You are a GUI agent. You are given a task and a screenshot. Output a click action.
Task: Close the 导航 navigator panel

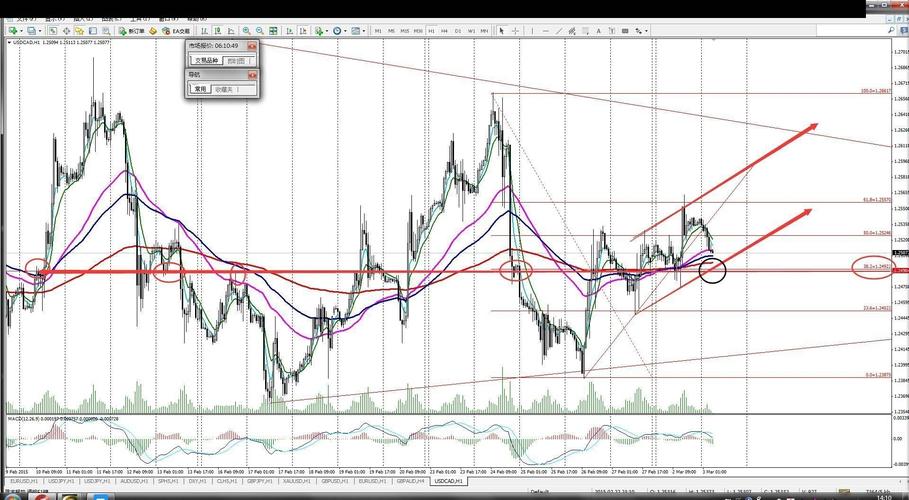coord(252,74)
